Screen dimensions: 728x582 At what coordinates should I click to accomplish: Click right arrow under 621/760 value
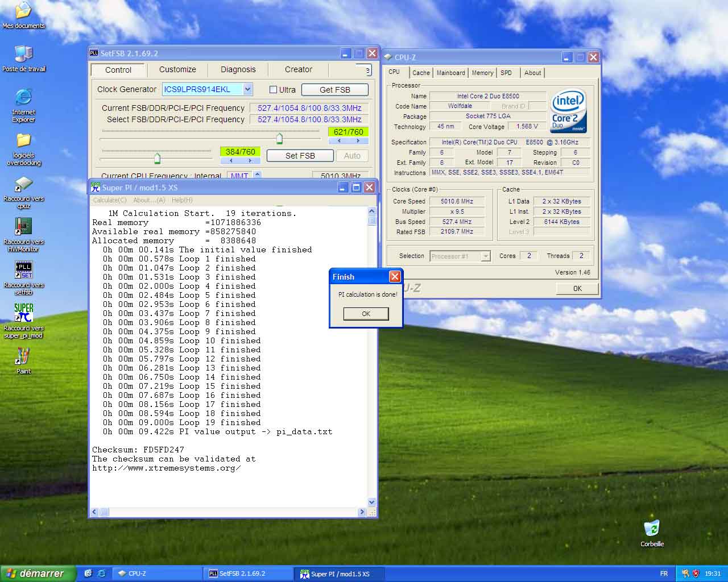pos(358,140)
